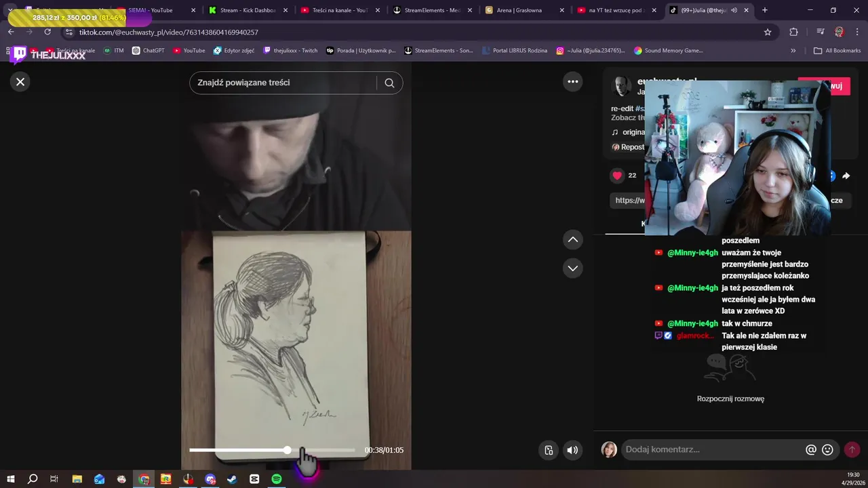Viewport: 868px width, 488px height.
Task: Post comment with red arrow button
Action: point(852,449)
